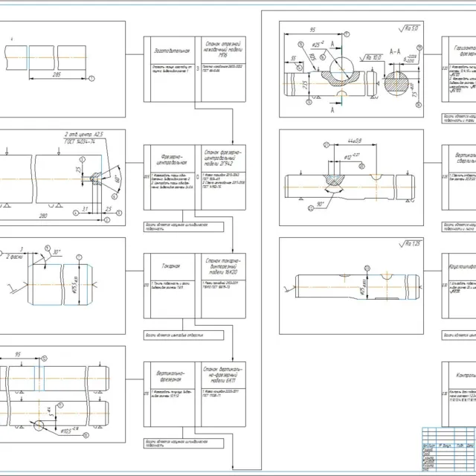Click the 44±0,8 dimension
The height and width of the screenshot is (476, 476).
pos(355,141)
